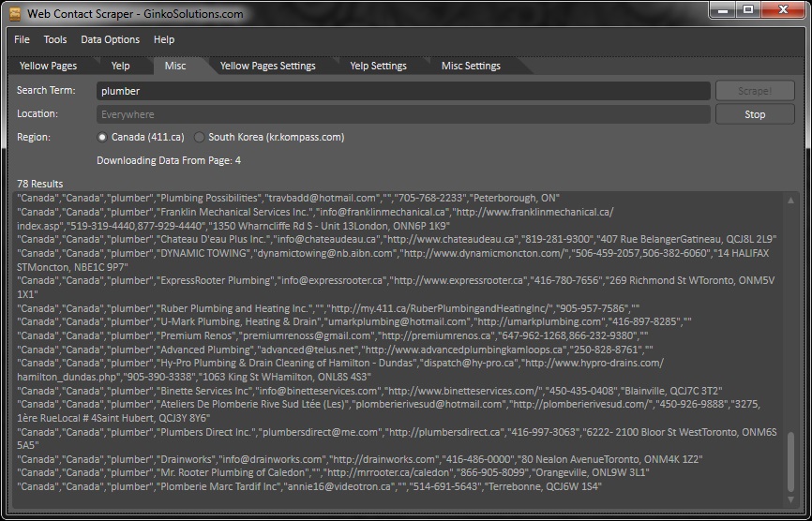812x521 pixels.
Task: Click the Franklin Mechanical Services Inc. row
Action: (315, 219)
